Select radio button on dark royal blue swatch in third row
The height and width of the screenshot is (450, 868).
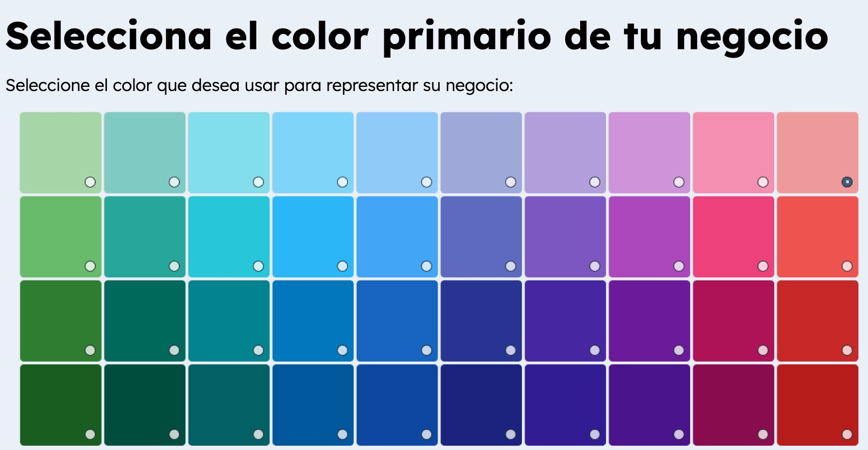click(x=427, y=350)
